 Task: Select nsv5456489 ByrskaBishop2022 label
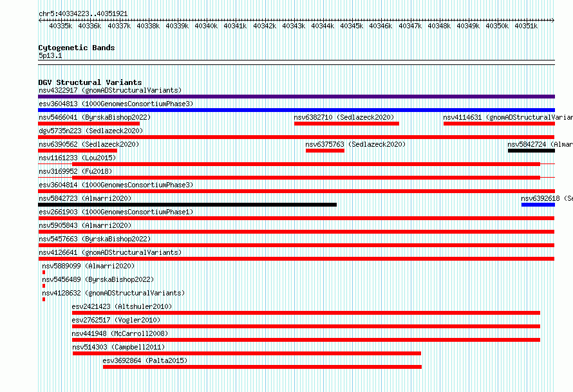[98, 279]
